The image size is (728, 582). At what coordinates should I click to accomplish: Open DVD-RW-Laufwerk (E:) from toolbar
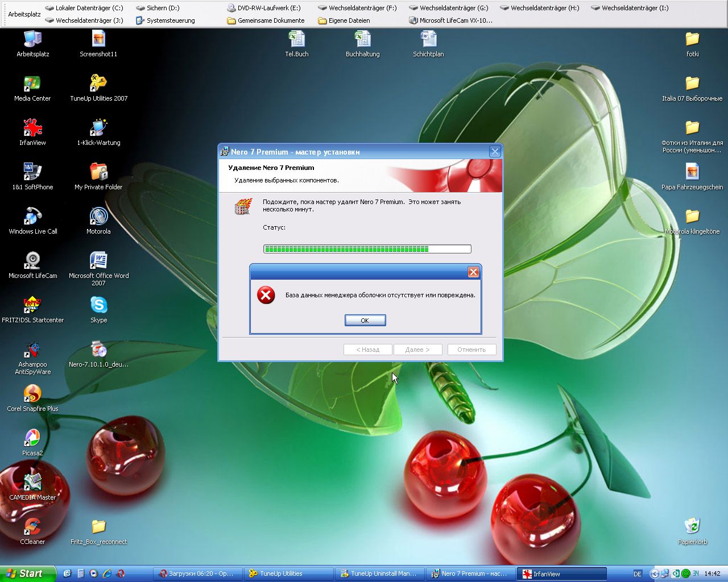(264, 8)
